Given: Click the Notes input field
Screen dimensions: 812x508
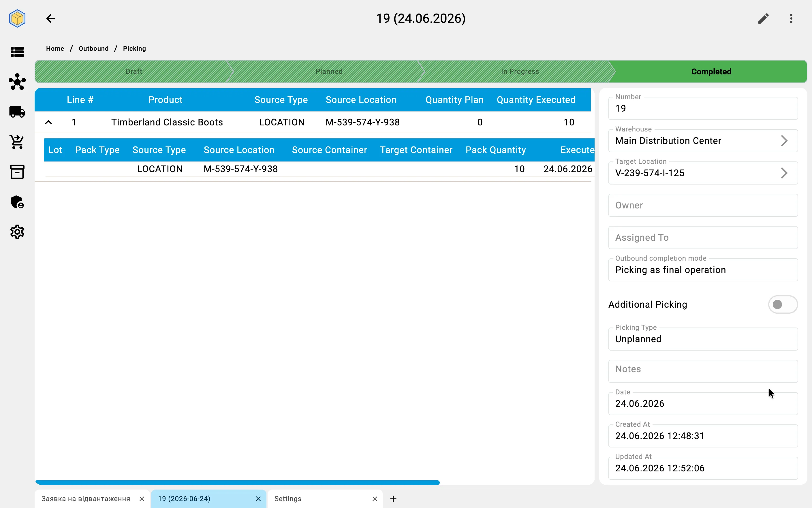Looking at the screenshot, I should click(703, 371).
